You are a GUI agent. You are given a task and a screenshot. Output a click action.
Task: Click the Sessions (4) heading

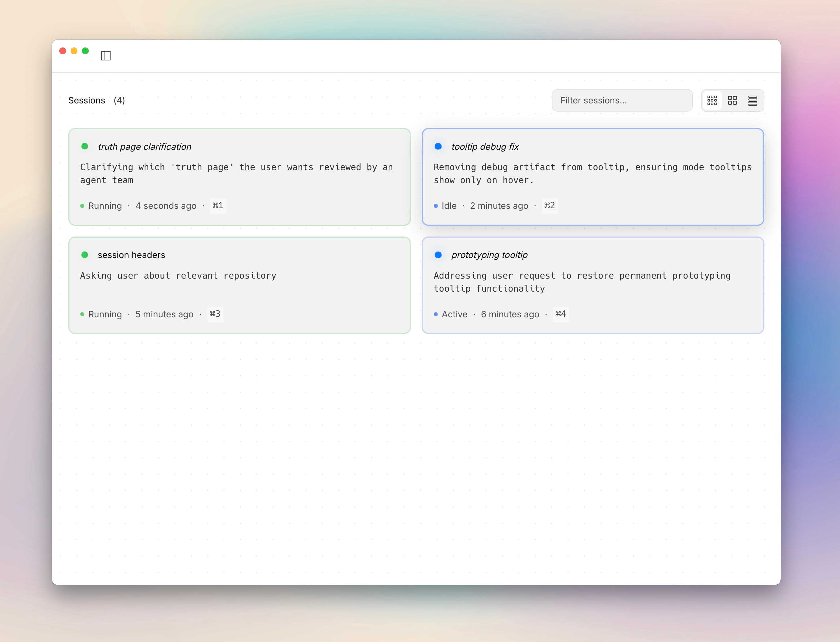(97, 100)
